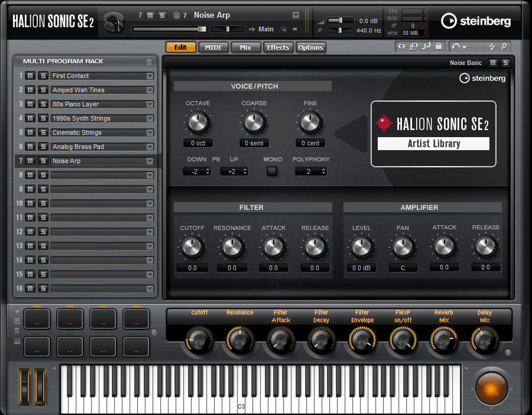
Task: Open the load menu for Cinematic Strings
Action: 150,132
